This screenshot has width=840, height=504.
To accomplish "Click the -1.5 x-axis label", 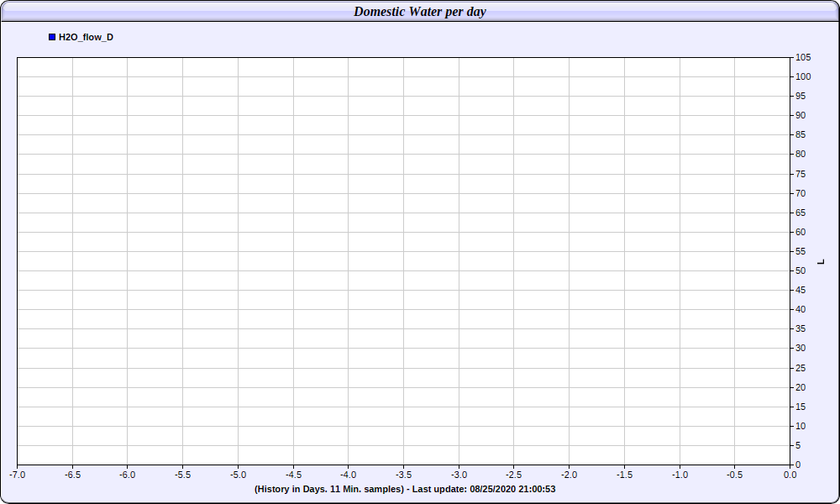I will click(625, 475).
